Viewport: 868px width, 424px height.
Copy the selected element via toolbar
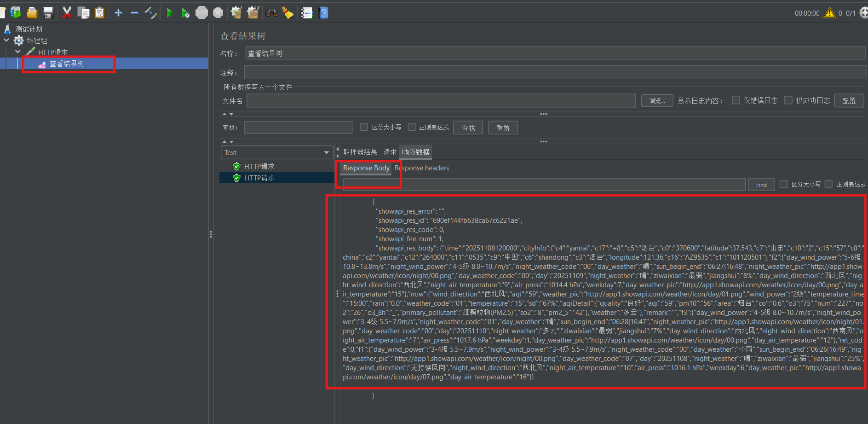coord(83,12)
